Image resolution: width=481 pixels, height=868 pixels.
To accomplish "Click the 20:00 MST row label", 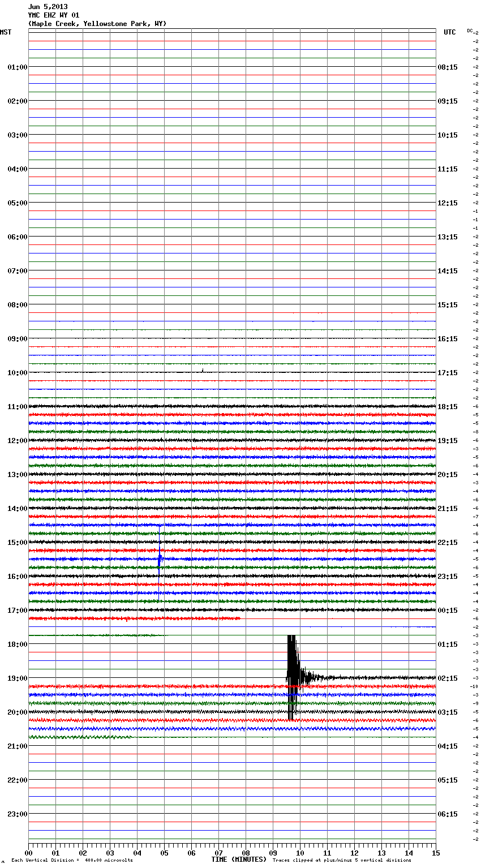I will click(x=17, y=712).
